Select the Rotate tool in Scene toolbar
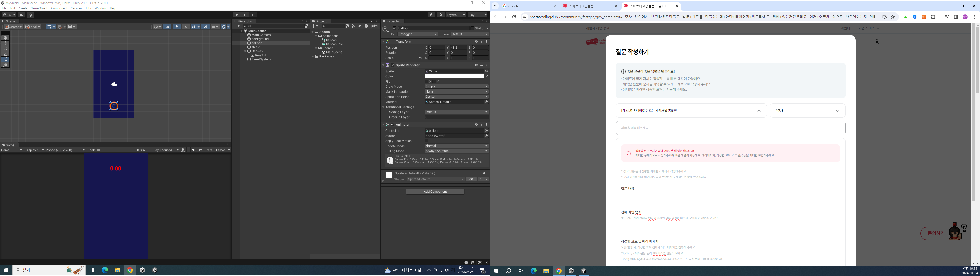 5,49
